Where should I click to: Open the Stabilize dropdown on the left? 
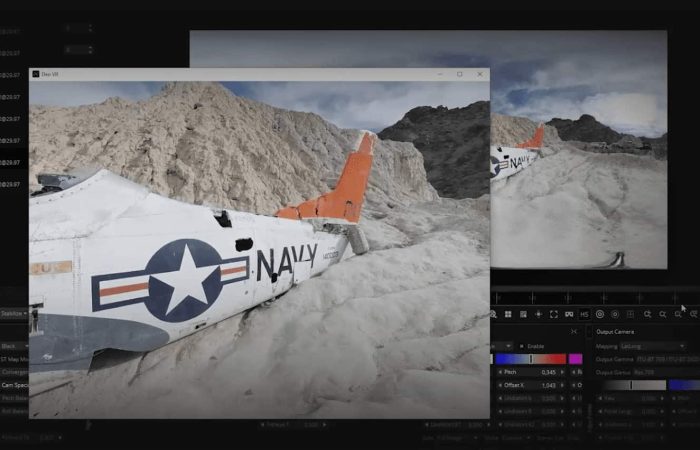tap(12, 312)
